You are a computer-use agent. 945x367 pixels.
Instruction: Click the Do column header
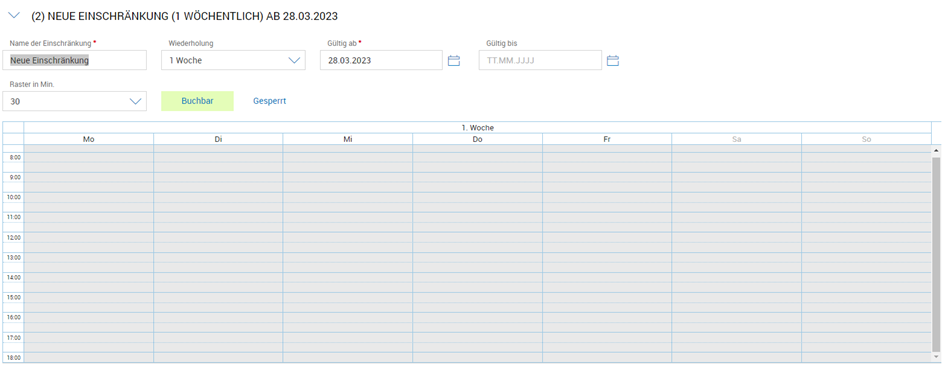click(x=477, y=139)
